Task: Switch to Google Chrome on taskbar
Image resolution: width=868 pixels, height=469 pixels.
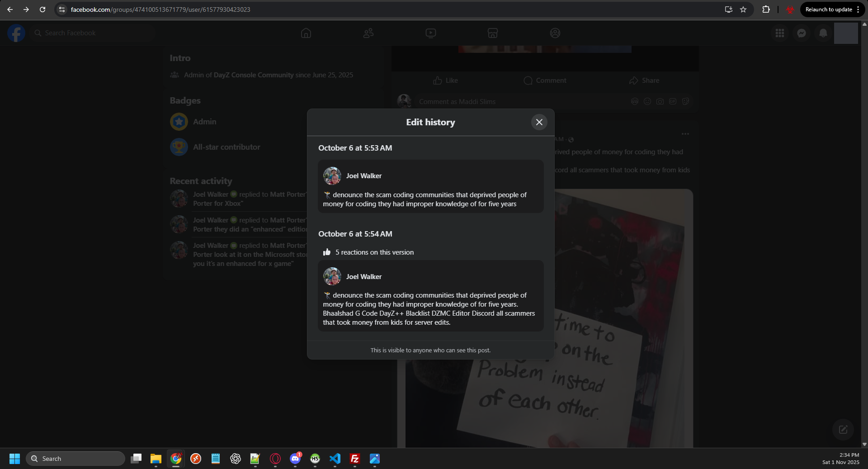Action: coord(176,459)
